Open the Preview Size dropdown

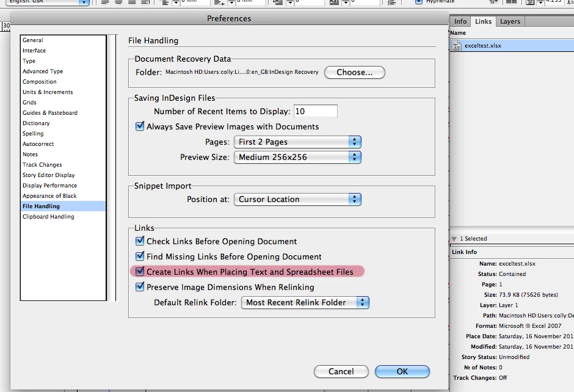297,158
